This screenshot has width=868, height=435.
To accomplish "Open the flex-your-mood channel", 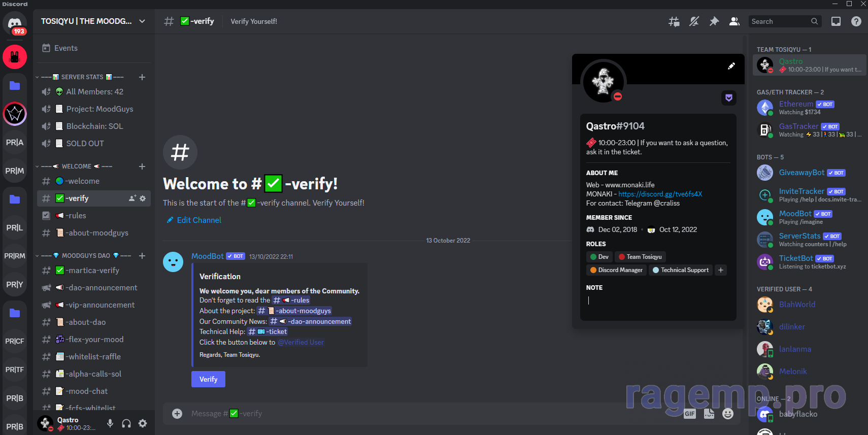I will [94, 340].
